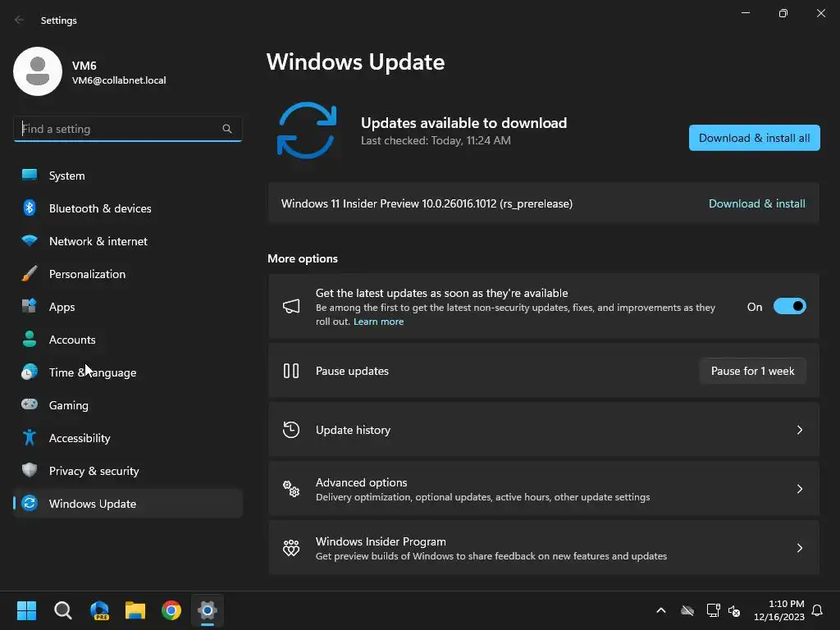Click the Find a setting search box

[127, 129]
